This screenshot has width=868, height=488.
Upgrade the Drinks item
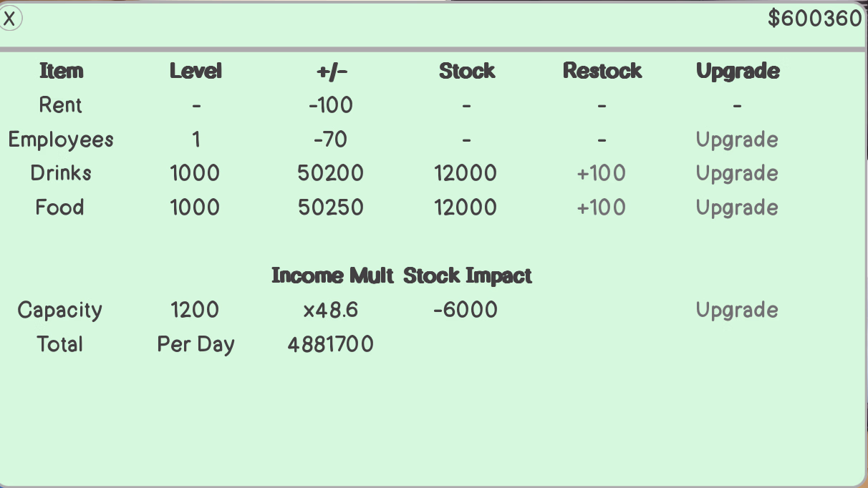[x=737, y=173]
